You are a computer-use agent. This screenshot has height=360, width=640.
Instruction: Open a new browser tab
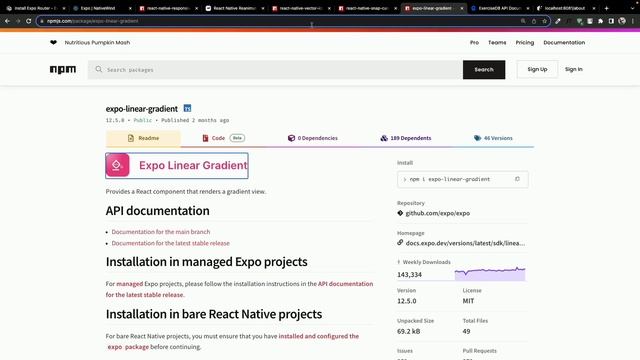point(607,8)
